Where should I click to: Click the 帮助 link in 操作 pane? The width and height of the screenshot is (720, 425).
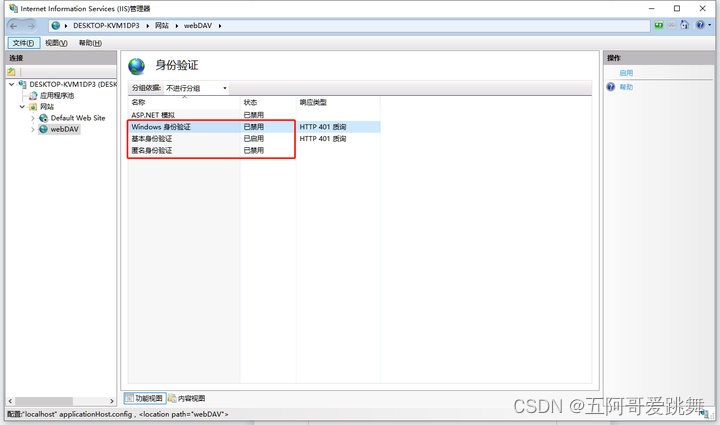(x=626, y=87)
